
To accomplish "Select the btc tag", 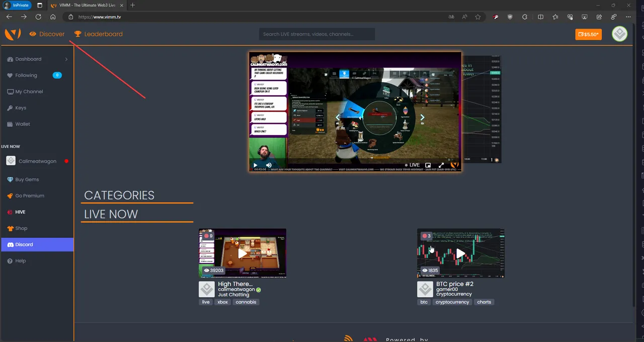I will [424, 302].
